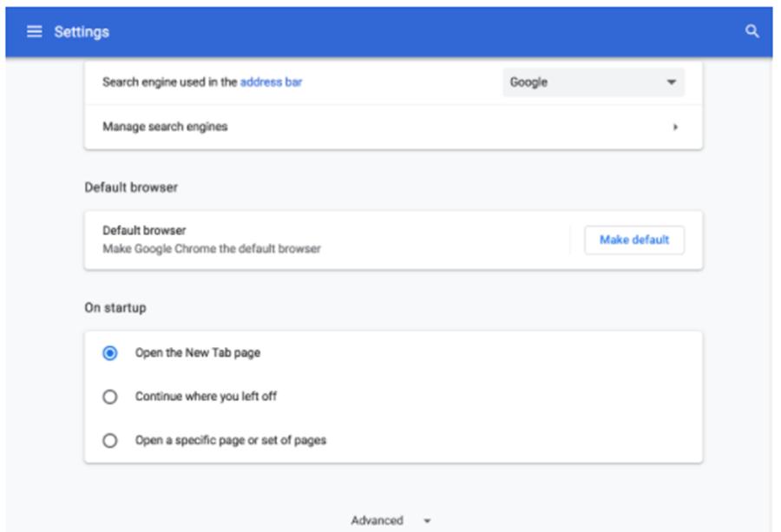Click the caret on the Google dropdown
The width and height of the screenshot is (781, 532).
click(x=671, y=82)
